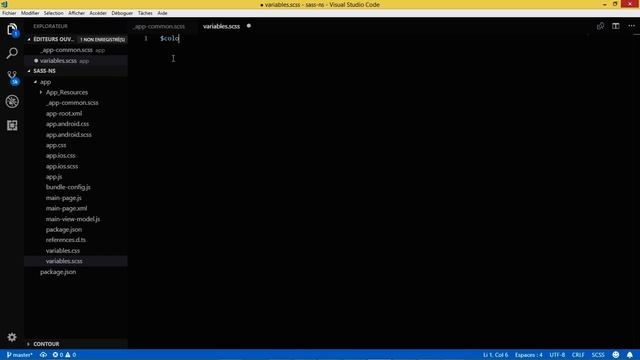640x360 pixels.
Task: Split the editor with split icon
Action: point(616,26)
